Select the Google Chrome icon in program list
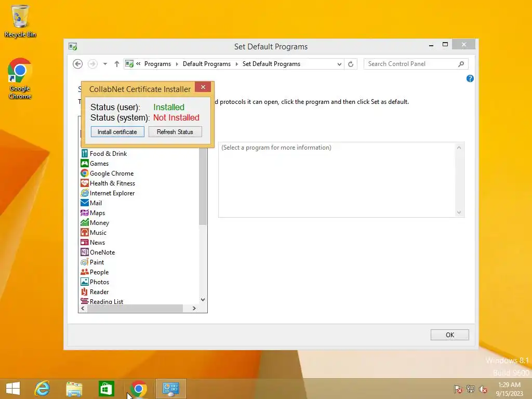The width and height of the screenshot is (532, 399). tap(85, 173)
